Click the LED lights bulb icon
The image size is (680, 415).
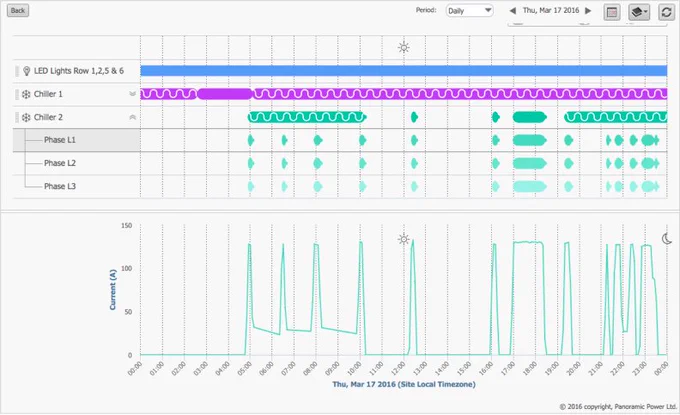(26, 71)
